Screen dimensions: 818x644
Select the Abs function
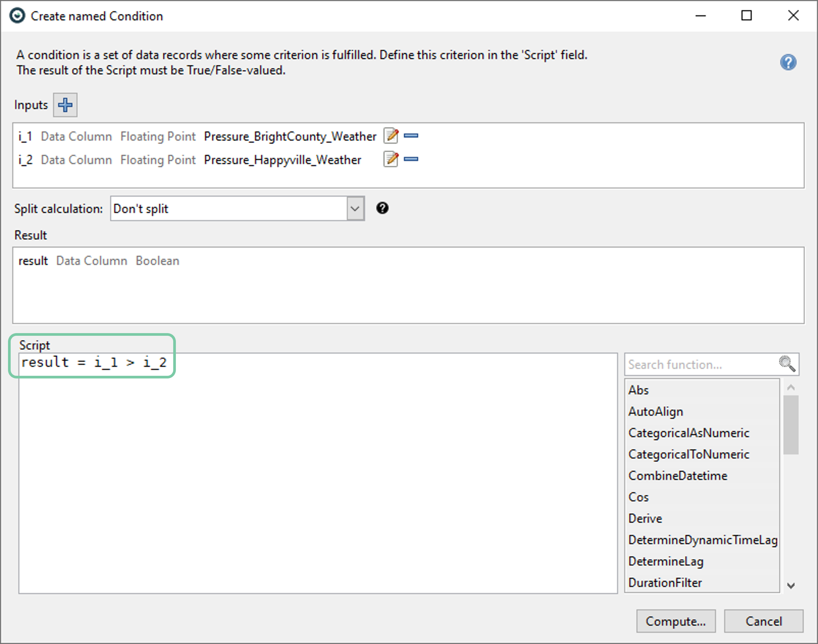pos(638,390)
